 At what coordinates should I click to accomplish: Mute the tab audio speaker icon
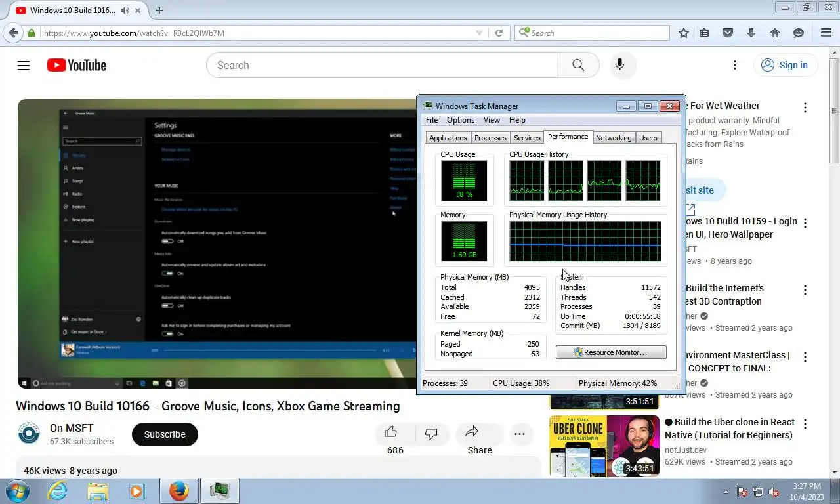click(x=125, y=10)
